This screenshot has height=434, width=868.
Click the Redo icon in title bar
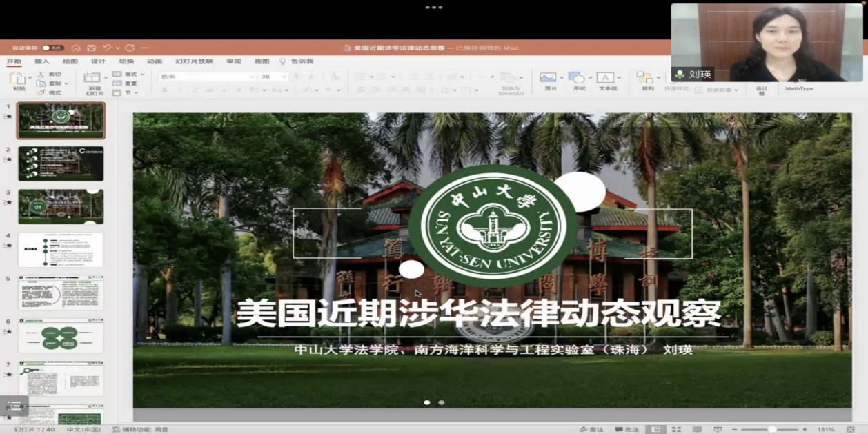click(x=130, y=48)
